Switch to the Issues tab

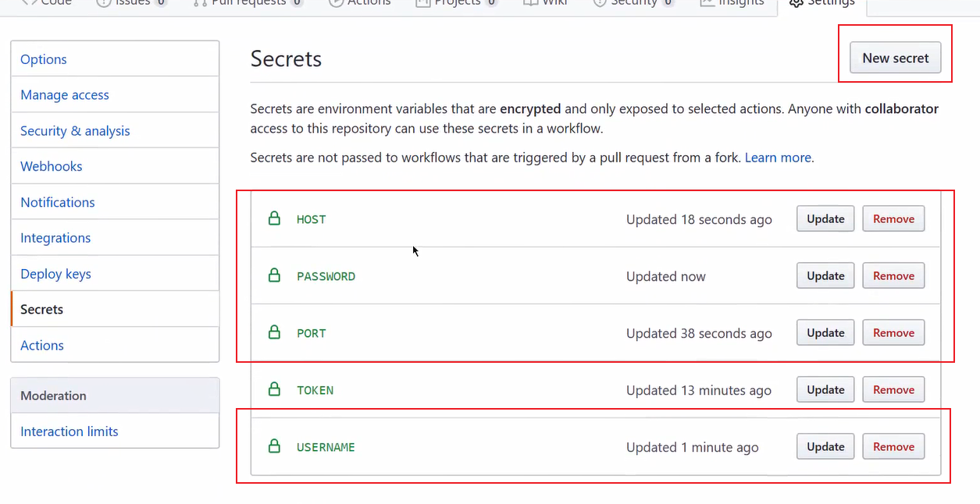point(131,5)
